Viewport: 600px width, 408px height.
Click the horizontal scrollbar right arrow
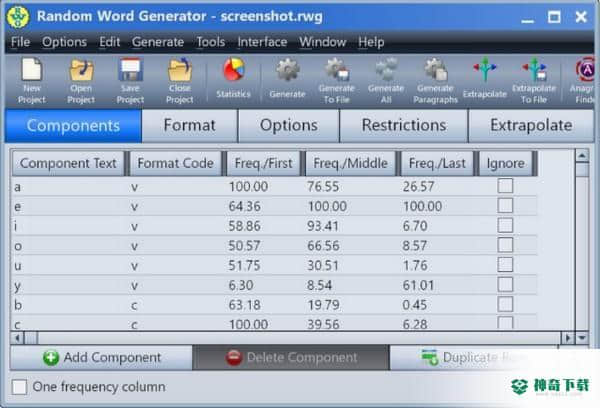[567, 338]
